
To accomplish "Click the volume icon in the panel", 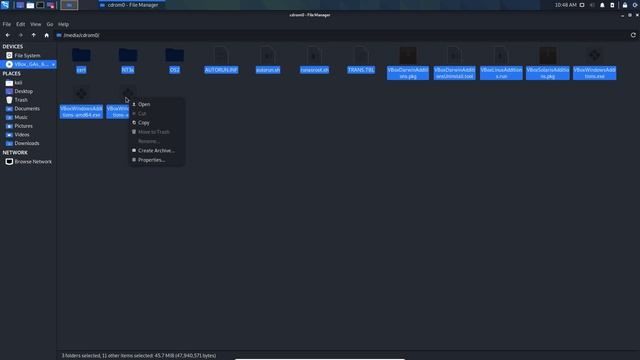I will click(x=592, y=5).
